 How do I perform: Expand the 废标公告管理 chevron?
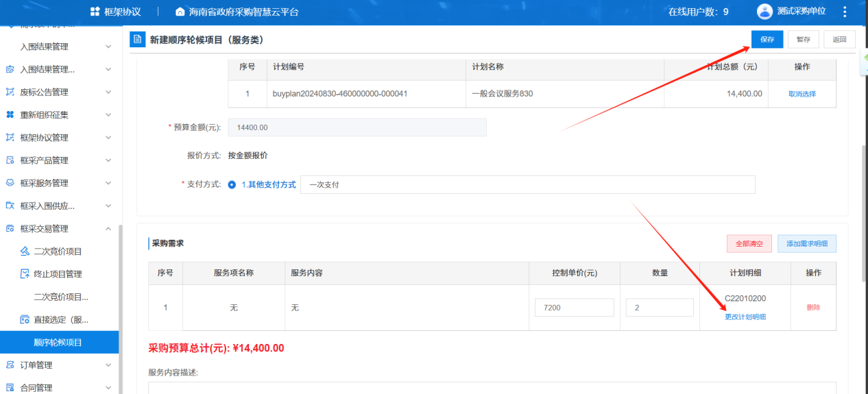pos(108,92)
